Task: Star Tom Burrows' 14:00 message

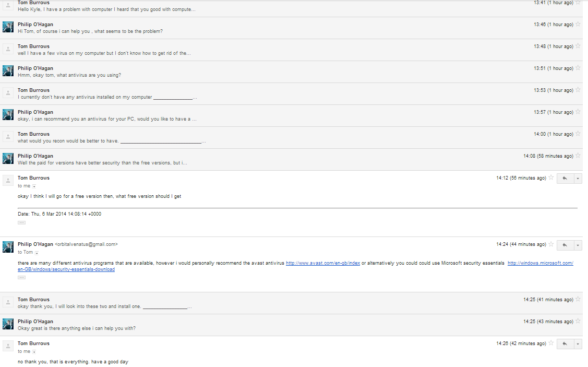Action: (x=578, y=134)
